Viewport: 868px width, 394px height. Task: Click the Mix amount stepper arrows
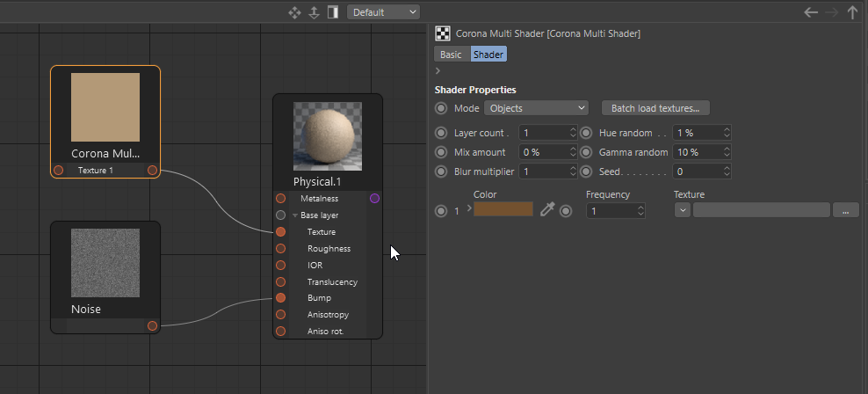[x=574, y=152]
